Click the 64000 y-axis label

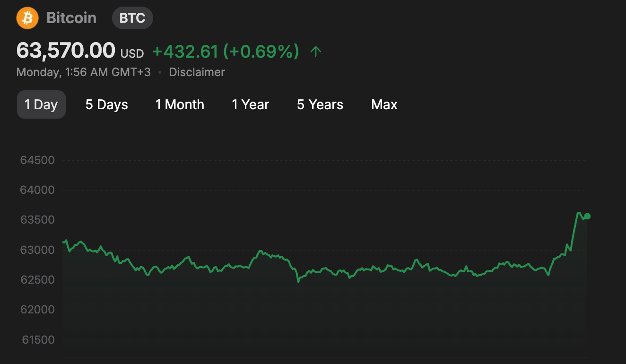click(37, 190)
